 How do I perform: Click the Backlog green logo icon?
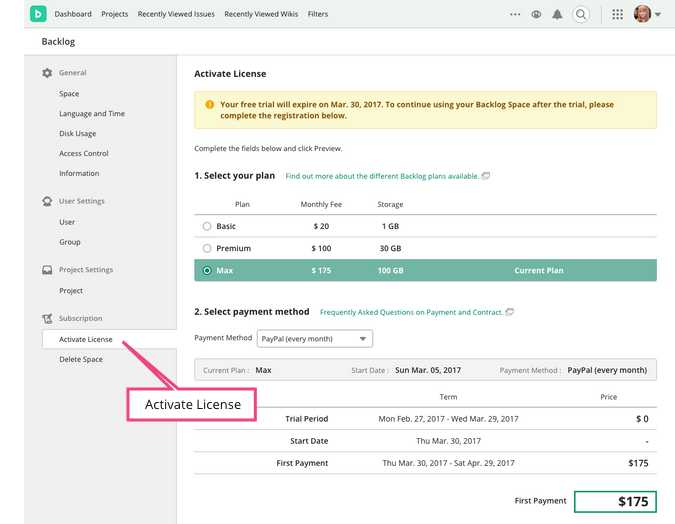[38, 14]
